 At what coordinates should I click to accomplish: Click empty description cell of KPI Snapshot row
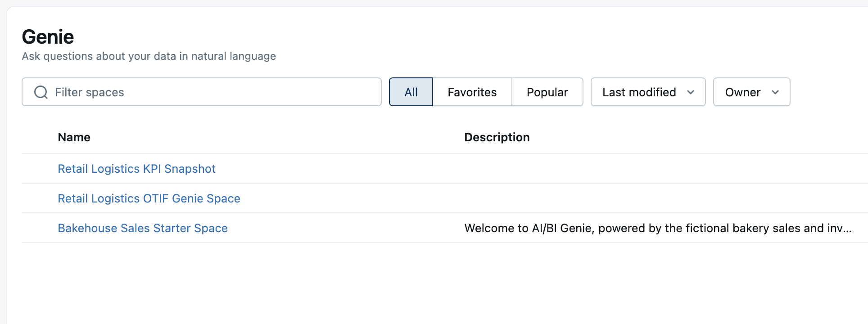click(630, 169)
